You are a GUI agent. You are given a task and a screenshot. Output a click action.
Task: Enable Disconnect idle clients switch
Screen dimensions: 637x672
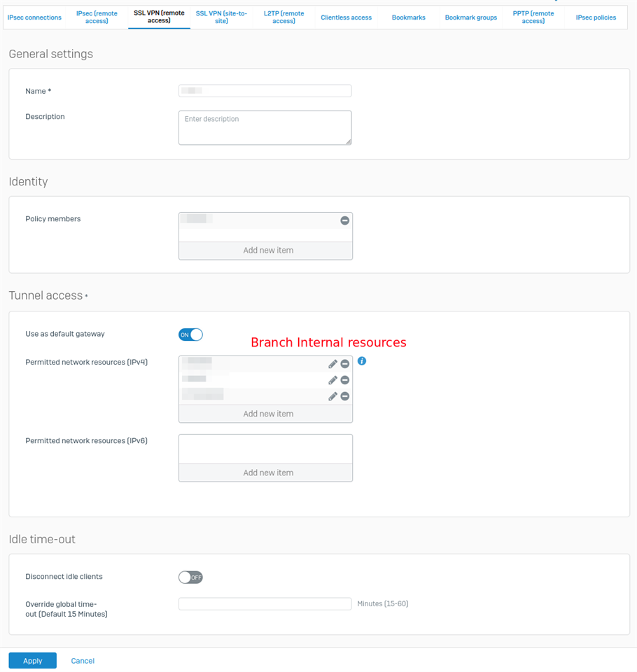pyautogui.click(x=190, y=577)
